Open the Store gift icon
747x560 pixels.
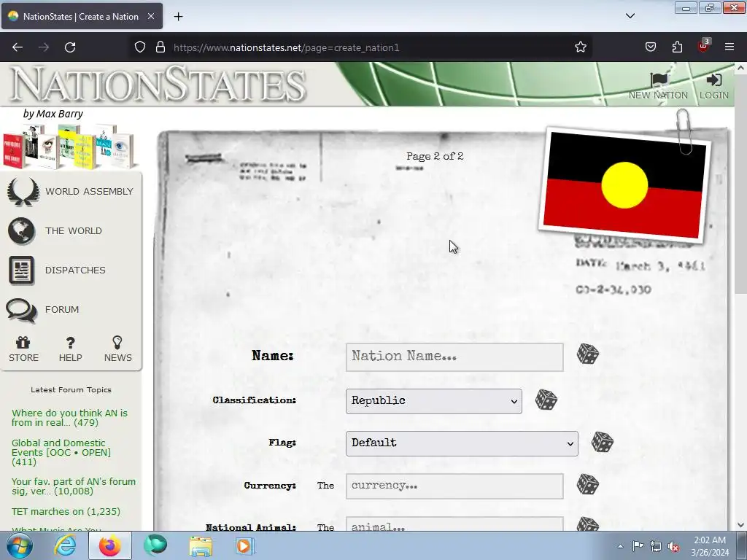23,349
